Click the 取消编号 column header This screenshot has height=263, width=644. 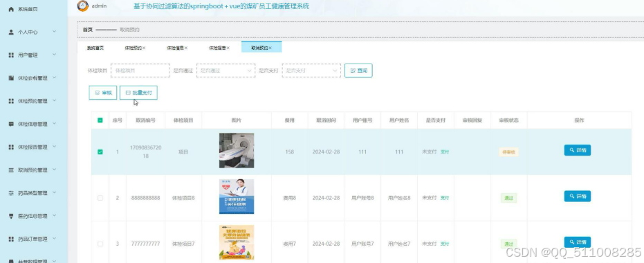pos(146,120)
